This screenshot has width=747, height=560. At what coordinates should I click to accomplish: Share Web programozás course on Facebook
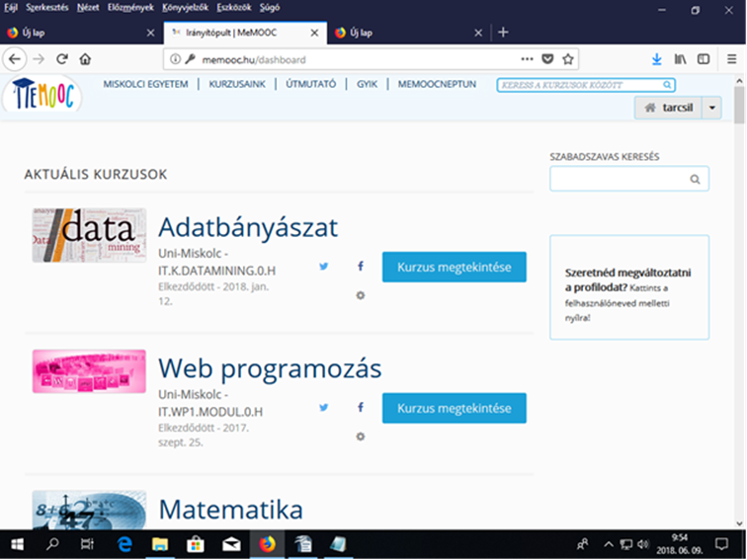click(361, 407)
